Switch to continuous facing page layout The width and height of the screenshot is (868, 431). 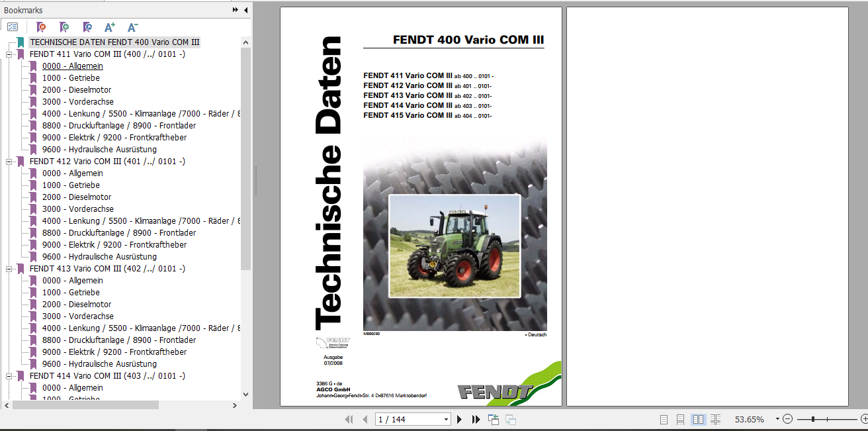tap(715, 419)
